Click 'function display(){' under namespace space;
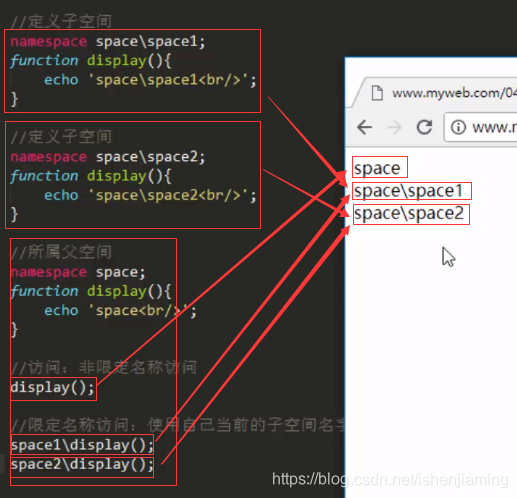Image resolution: width=517 pixels, height=498 pixels. pos(91,292)
